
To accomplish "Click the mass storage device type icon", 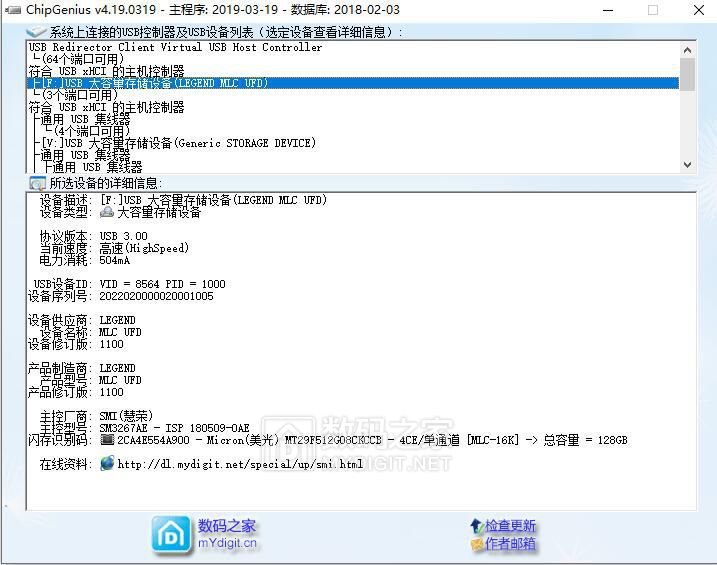I will coord(107,212).
